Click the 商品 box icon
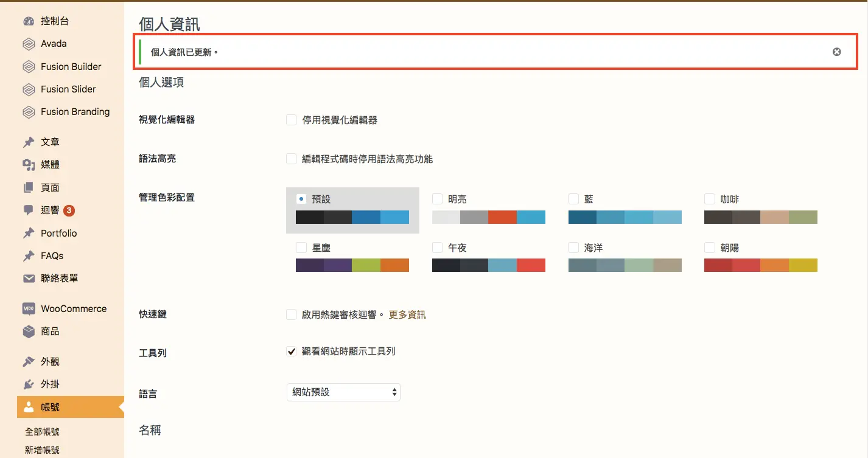 29,331
